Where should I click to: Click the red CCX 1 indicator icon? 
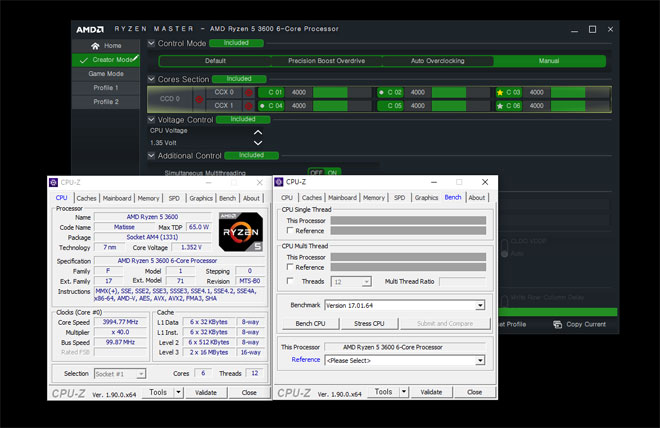(249, 106)
